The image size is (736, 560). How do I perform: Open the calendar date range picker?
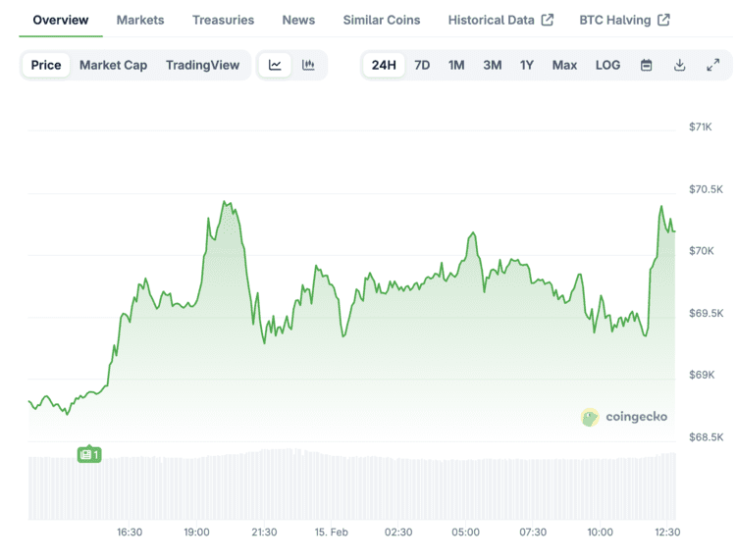[x=646, y=66]
